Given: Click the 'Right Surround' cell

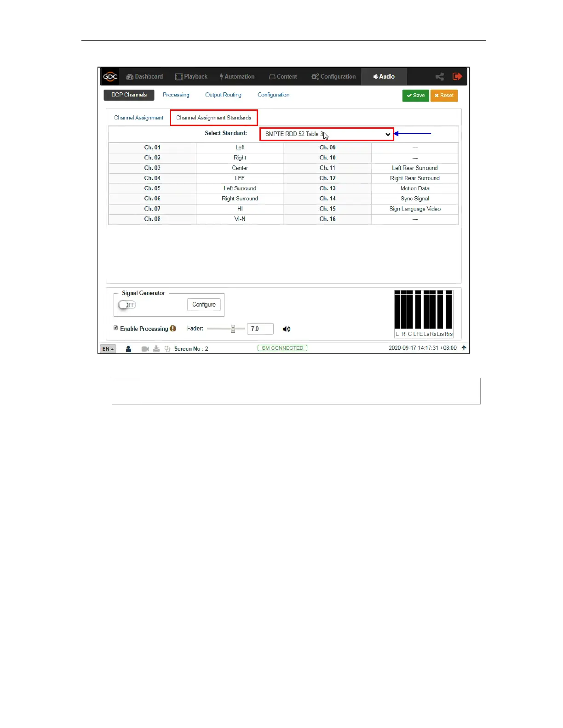Looking at the screenshot, I should coord(240,199).
